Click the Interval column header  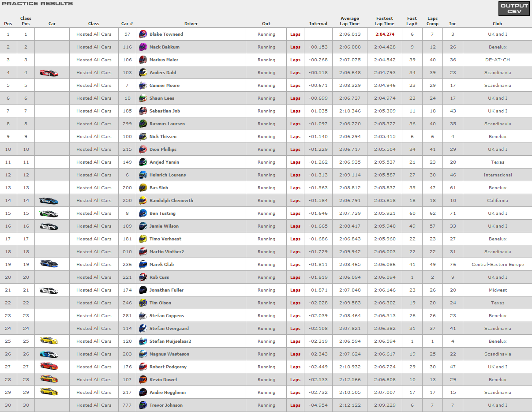coord(318,24)
